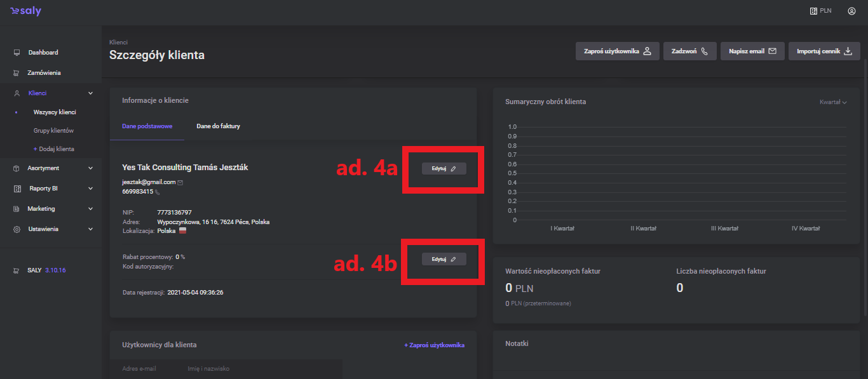Click the user profile icon in header
Viewport: 868px width, 379px height.
(851, 11)
